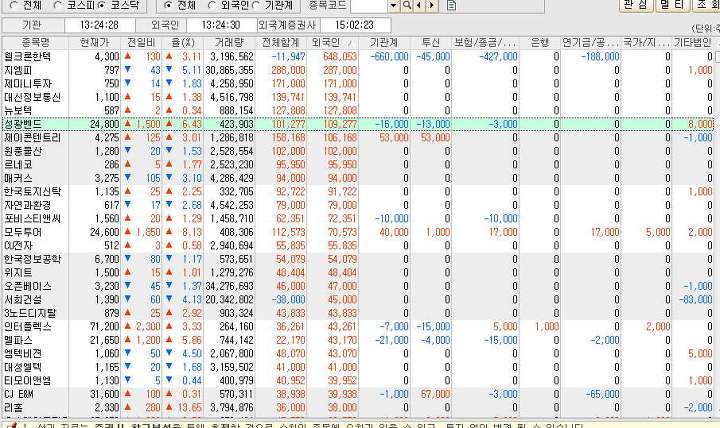Click the magnifier search icon beside 종목코드

pyautogui.click(x=407, y=6)
